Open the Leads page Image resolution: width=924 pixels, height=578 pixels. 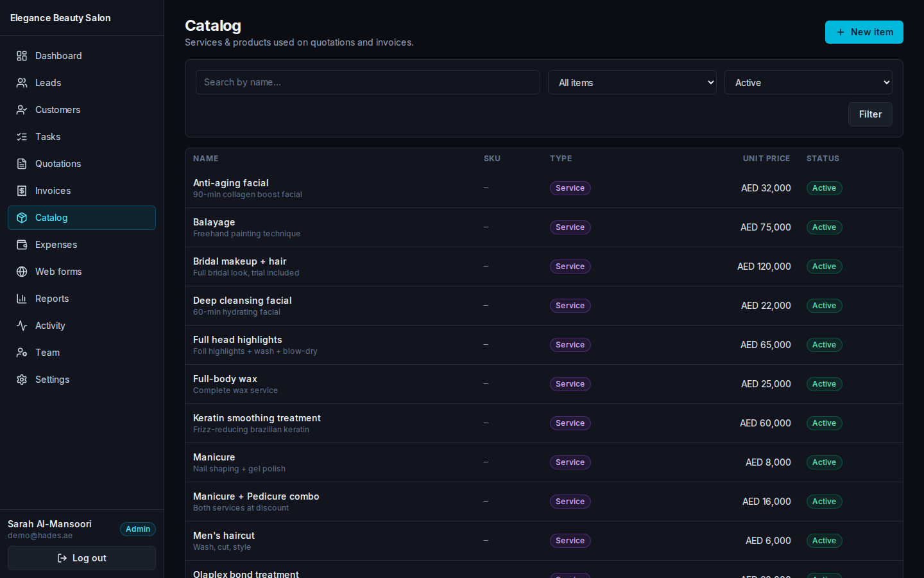click(81, 83)
